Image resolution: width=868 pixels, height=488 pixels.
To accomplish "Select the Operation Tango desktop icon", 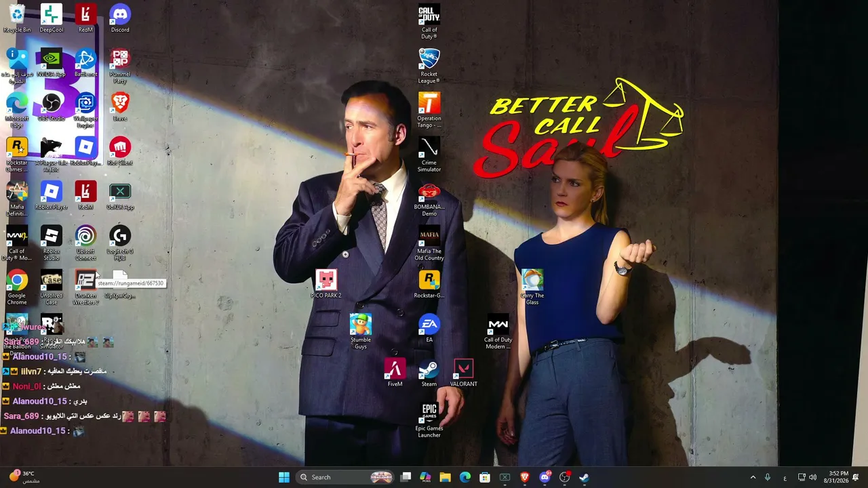I will pos(429,110).
